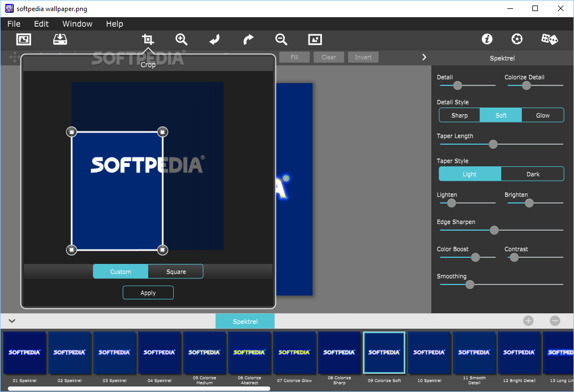Image resolution: width=574 pixels, height=392 pixels.
Task: Click bottom-right crop corner handle
Action: point(163,250)
